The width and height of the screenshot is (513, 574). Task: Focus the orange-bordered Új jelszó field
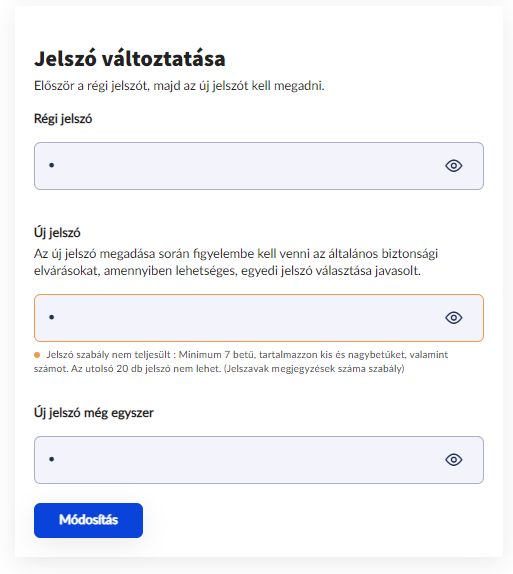pos(259,318)
